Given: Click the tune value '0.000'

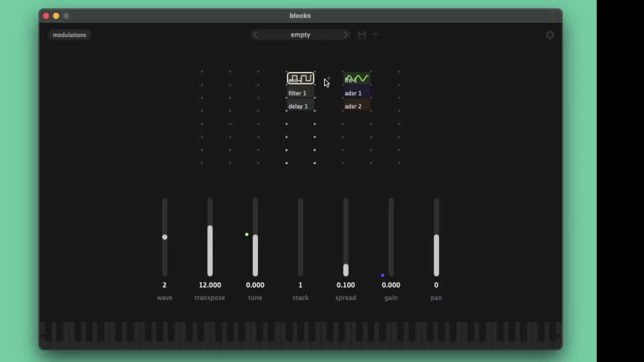Looking at the screenshot, I should (255, 285).
